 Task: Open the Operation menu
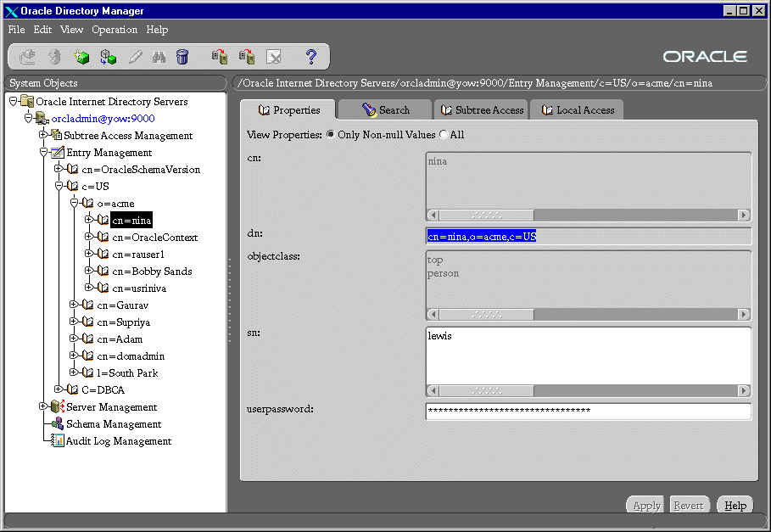coord(115,30)
